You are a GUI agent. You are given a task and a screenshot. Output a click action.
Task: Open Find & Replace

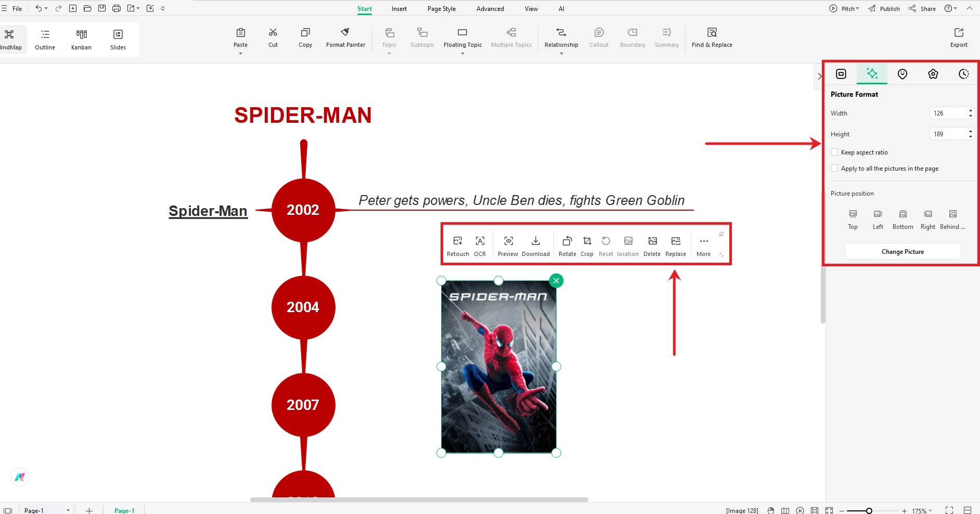pos(712,37)
